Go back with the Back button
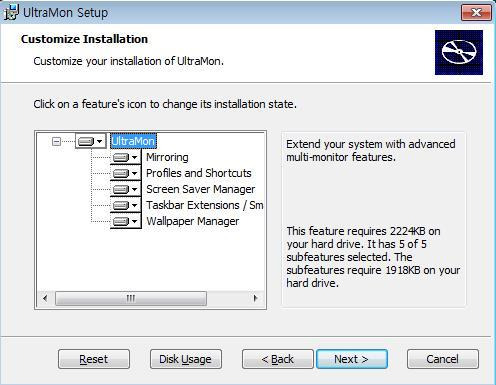The width and height of the screenshot is (496, 385). tap(278, 359)
